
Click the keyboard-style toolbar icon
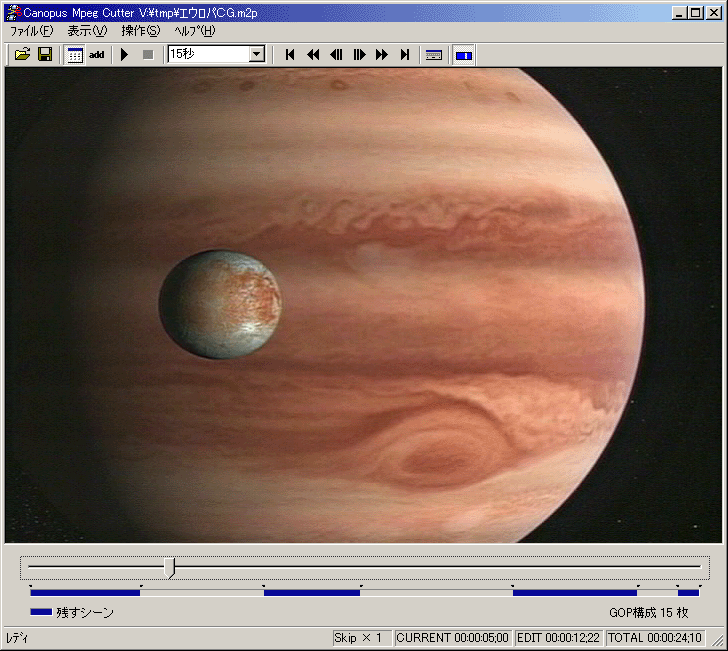pos(434,55)
